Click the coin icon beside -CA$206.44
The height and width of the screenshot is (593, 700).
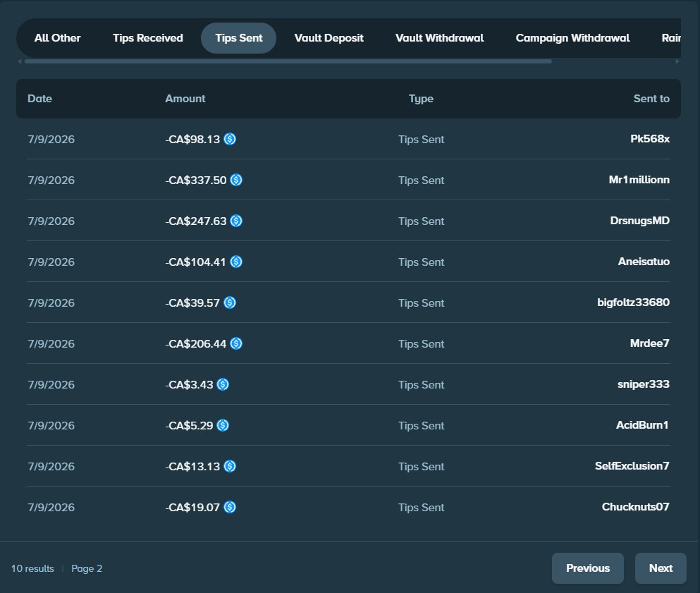pos(236,343)
